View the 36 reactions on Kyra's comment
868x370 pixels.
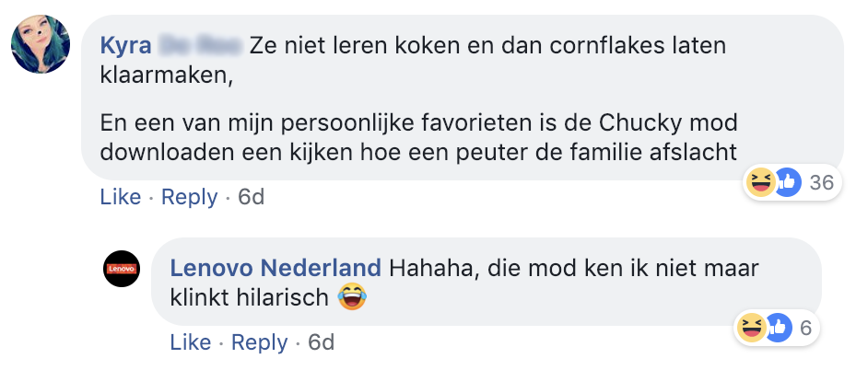click(820, 182)
